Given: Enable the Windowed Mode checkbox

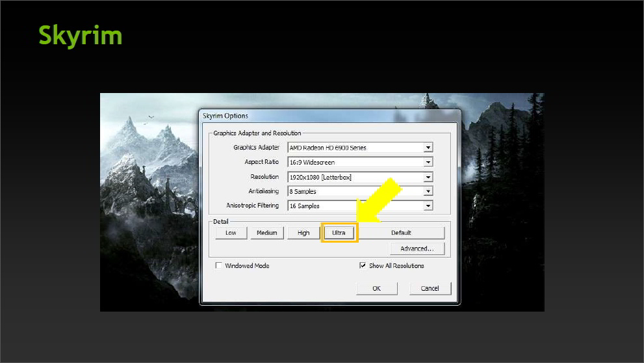Looking at the screenshot, I should 219,265.
